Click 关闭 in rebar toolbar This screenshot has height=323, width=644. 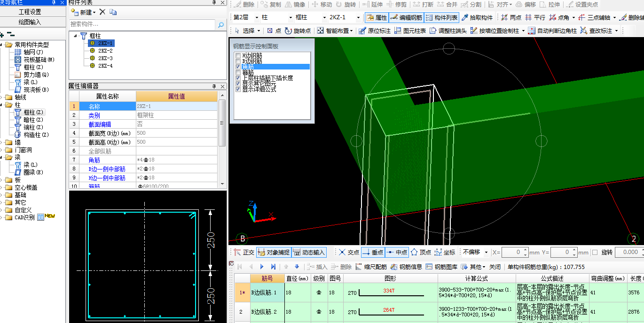point(495,267)
